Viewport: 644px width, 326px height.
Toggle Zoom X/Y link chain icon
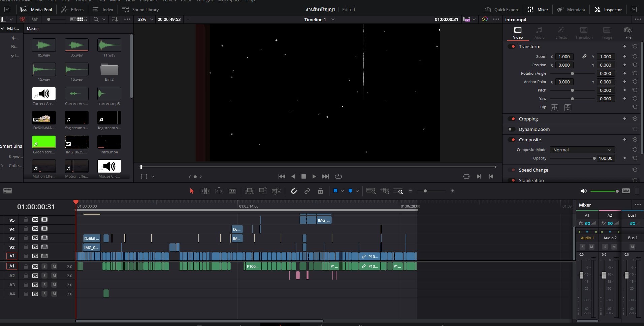click(584, 57)
